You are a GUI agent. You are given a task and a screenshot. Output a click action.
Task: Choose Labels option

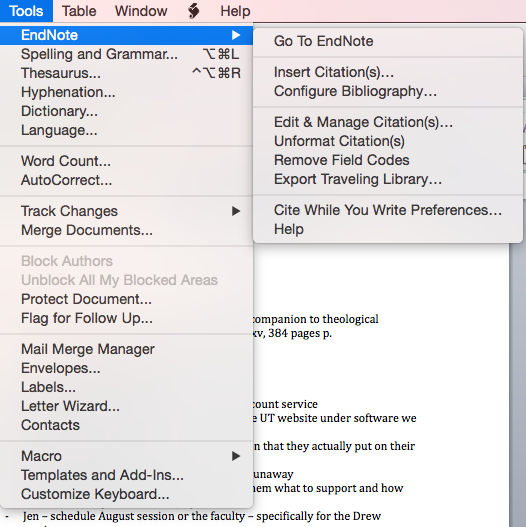(x=126, y=387)
